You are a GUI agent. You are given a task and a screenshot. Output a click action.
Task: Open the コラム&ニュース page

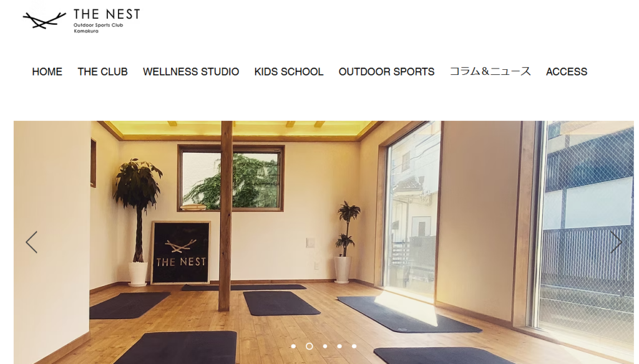click(x=490, y=72)
